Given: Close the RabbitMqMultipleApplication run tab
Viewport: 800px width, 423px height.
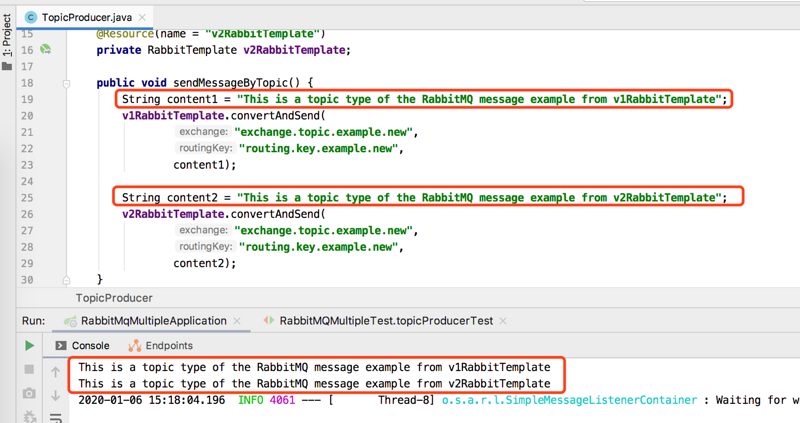Looking at the screenshot, I should point(237,321).
